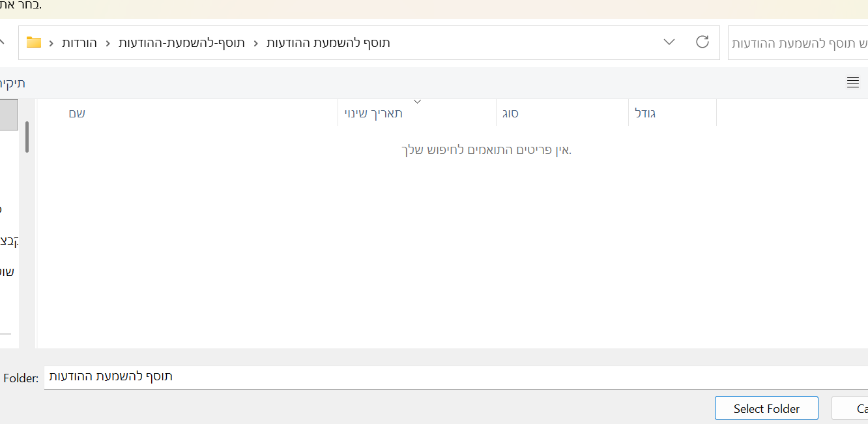Expand chevron between הורדות and תוסף-להשמעת-ההודעות

coord(108,43)
